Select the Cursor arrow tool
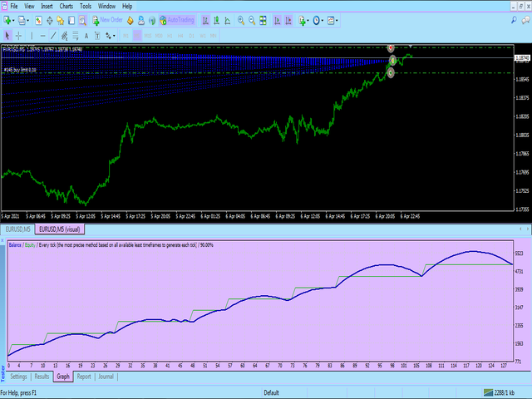Screen dimensions: 532x399 click(x=7, y=35)
